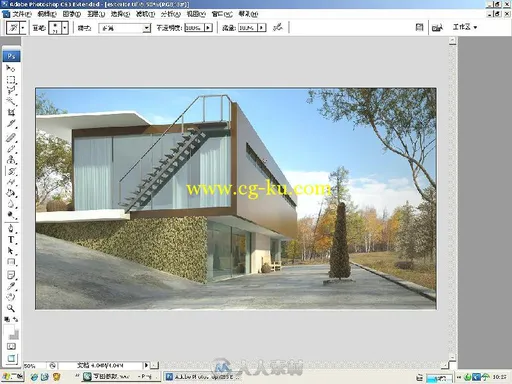Select the Dodge tool
The height and width of the screenshot is (384, 512).
coord(11,215)
